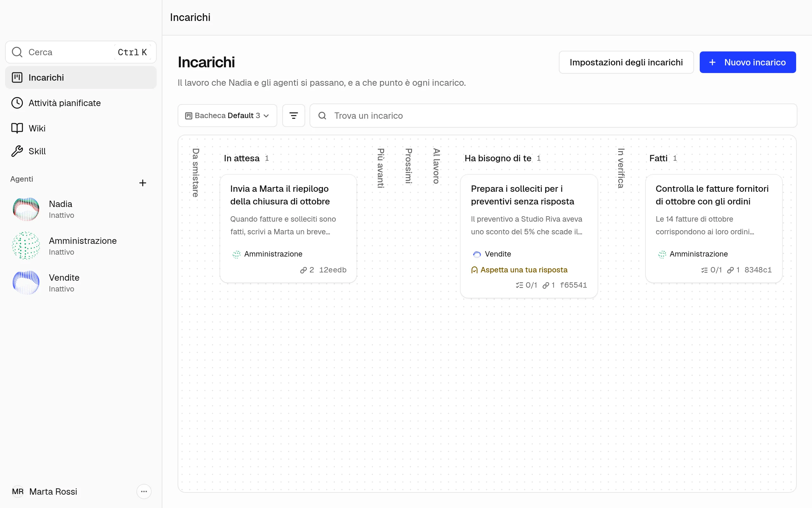Screen dimensions: 812x508
Task: Click the Amministrazione icon on riepilogo card
Action: tap(236, 254)
